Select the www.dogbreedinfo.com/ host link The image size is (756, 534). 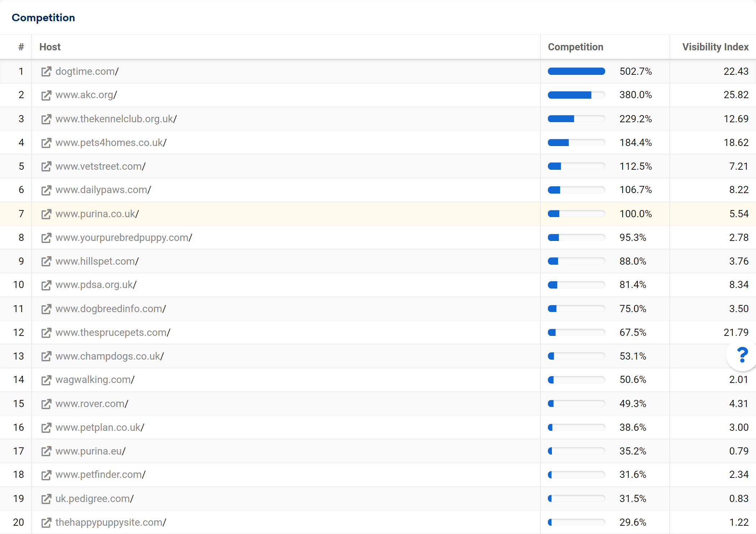click(x=111, y=309)
